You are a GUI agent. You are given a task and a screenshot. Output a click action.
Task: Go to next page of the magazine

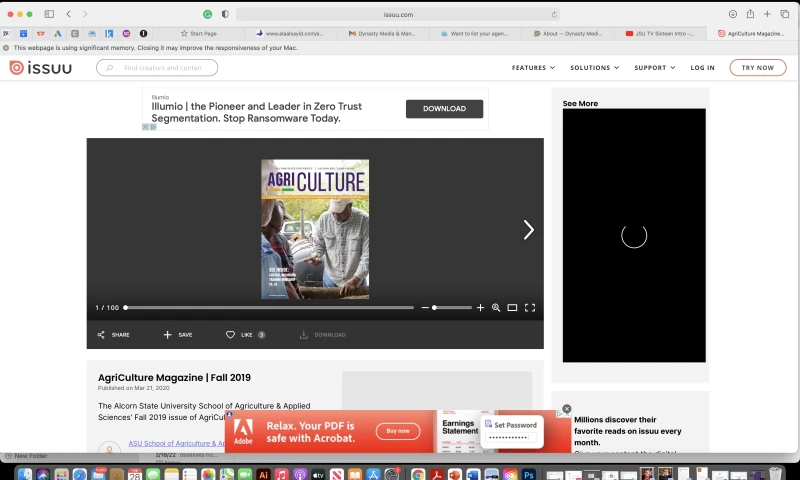coord(528,230)
